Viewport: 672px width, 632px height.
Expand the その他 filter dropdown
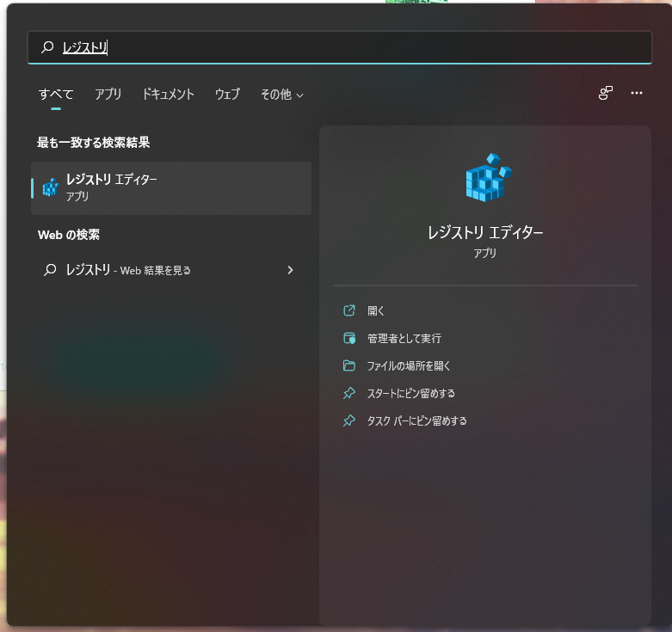click(282, 95)
